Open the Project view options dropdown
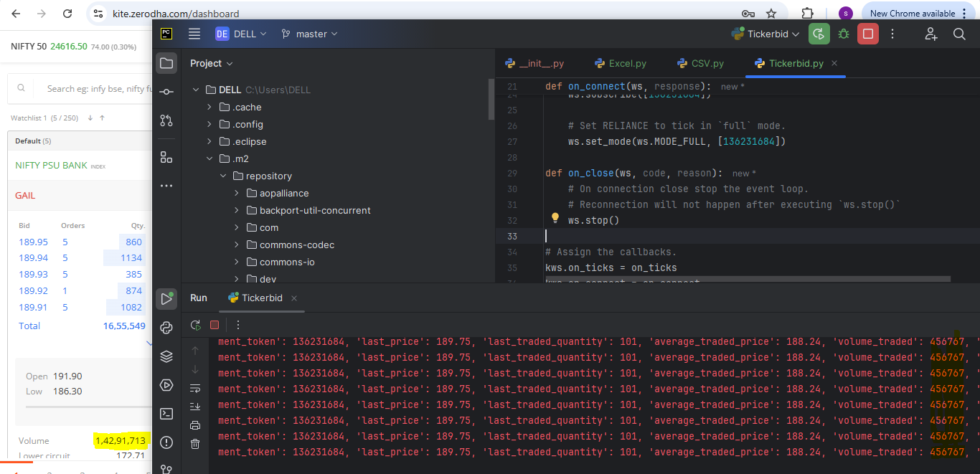The width and height of the screenshot is (980, 474). (x=212, y=63)
